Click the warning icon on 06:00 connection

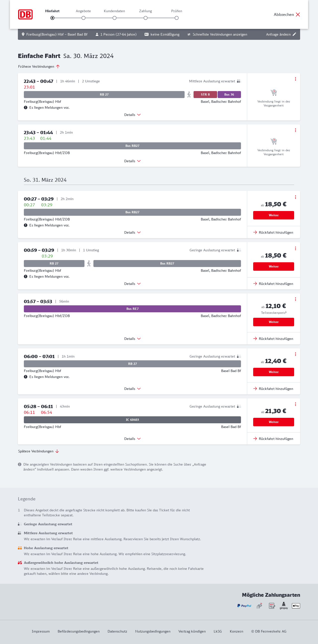[x=25, y=377]
